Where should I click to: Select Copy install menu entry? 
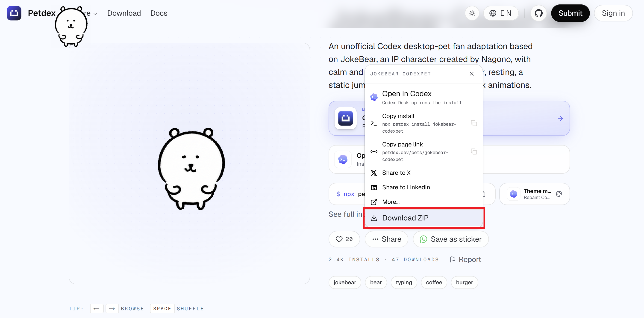(x=423, y=123)
